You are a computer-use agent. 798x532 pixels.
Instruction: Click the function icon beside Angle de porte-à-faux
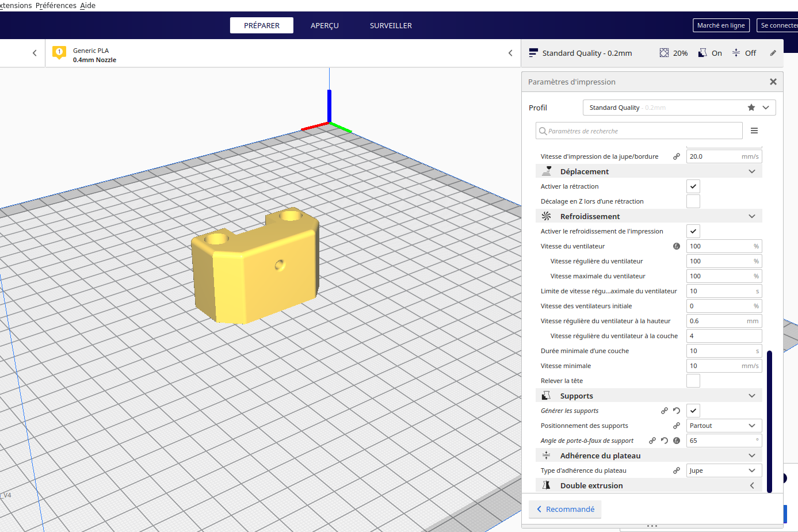(677, 441)
